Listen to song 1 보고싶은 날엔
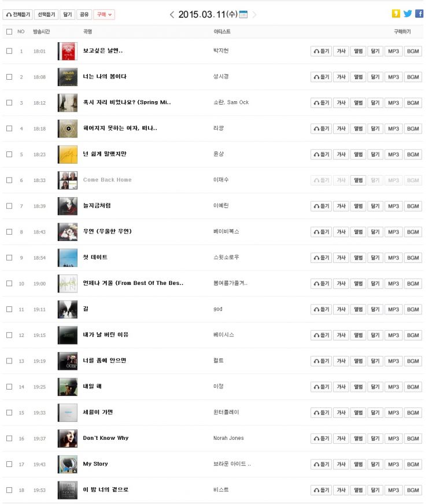Image resolution: width=429 pixels, height=504 pixels. (321, 51)
